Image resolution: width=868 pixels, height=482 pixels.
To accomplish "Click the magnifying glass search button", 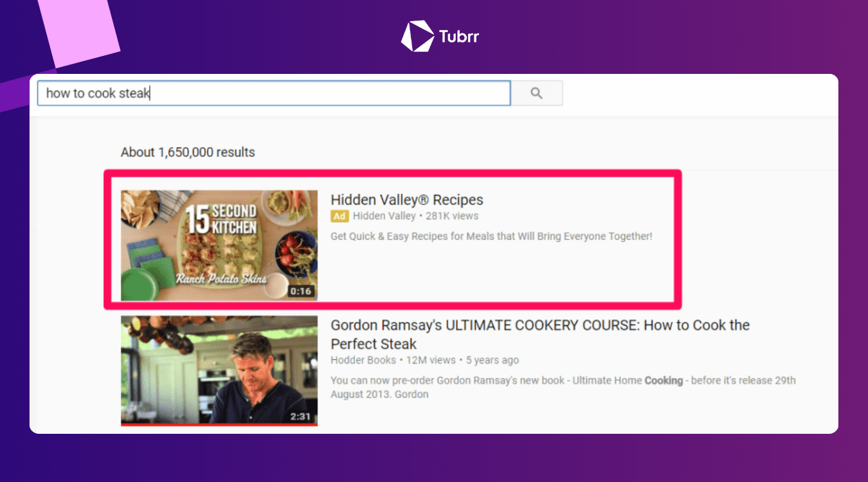I will (537, 93).
